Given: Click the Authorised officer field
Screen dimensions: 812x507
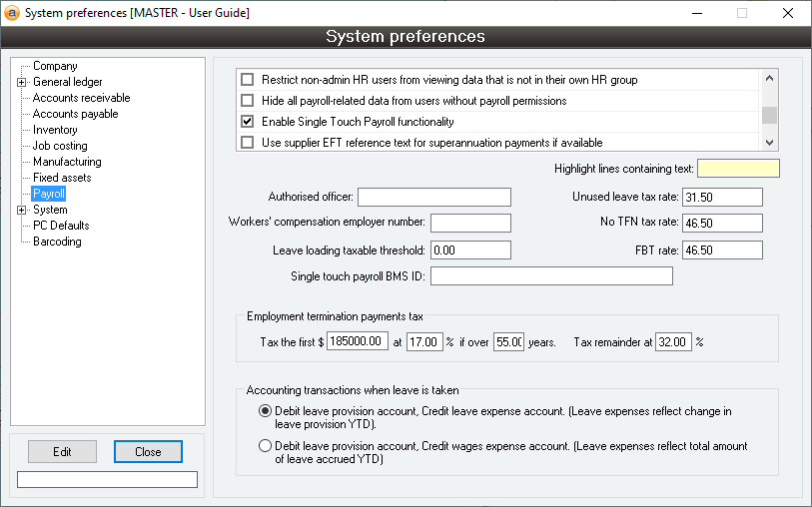Looking at the screenshot, I should tap(433, 197).
